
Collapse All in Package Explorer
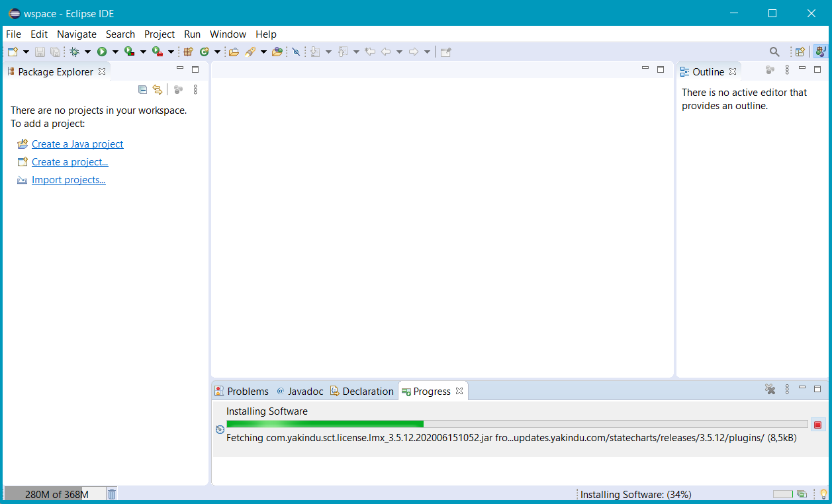[x=142, y=89]
